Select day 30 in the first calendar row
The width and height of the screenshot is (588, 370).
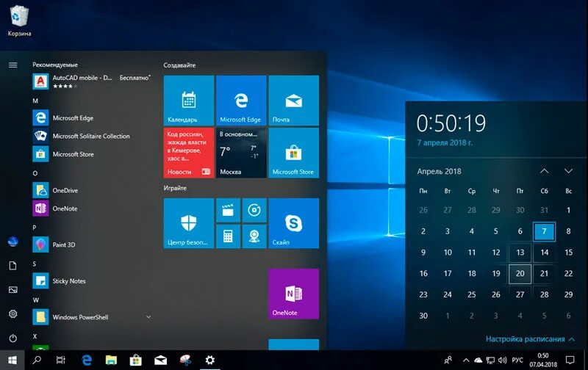coord(520,210)
